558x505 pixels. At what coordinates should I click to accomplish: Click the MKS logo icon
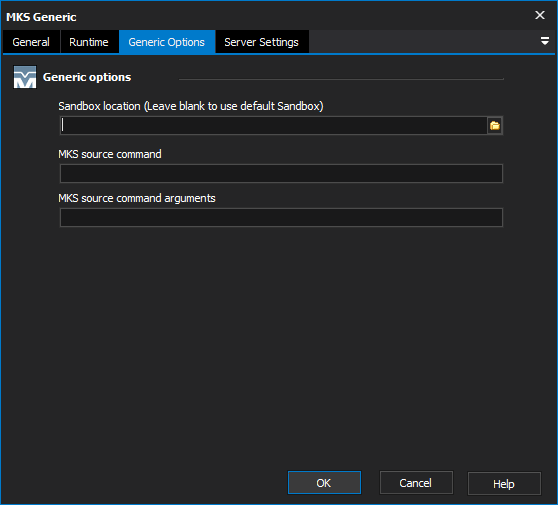25,77
